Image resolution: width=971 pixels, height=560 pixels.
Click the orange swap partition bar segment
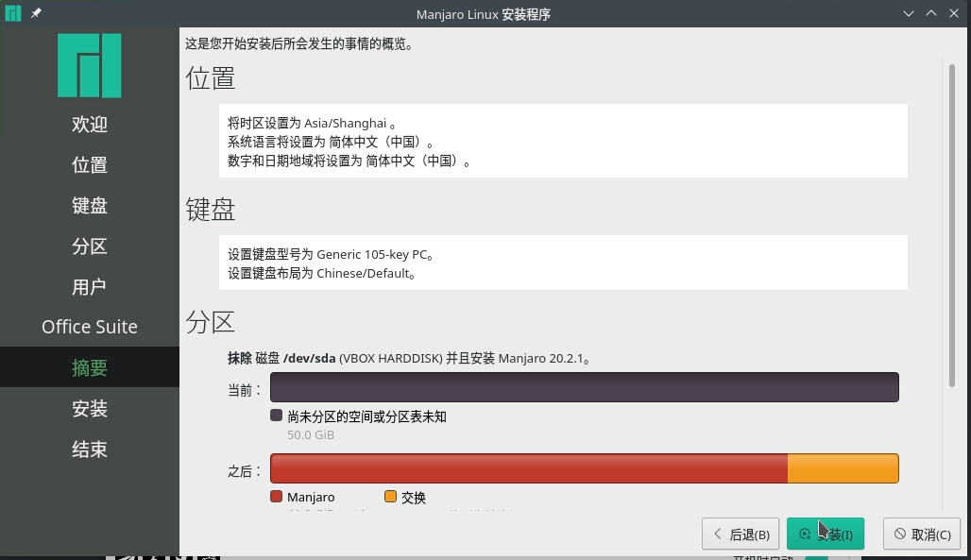(x=843, y=468)
